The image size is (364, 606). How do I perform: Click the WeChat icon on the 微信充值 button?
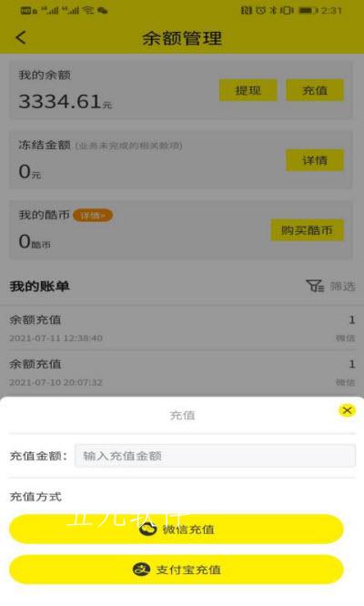[x=147, y=529]
